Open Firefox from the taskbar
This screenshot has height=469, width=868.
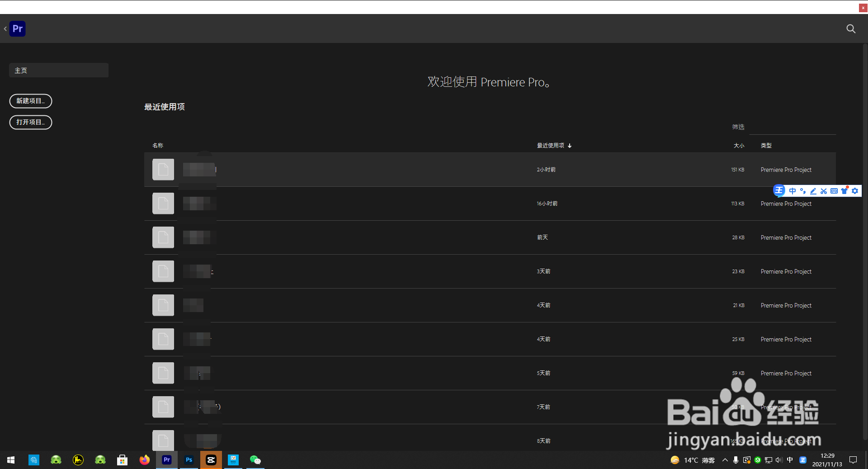(145, 460)
